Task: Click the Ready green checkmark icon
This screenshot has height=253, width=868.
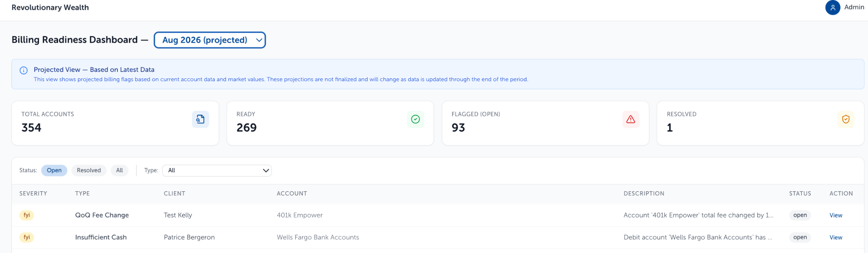Action: click(x=415, y=119)
